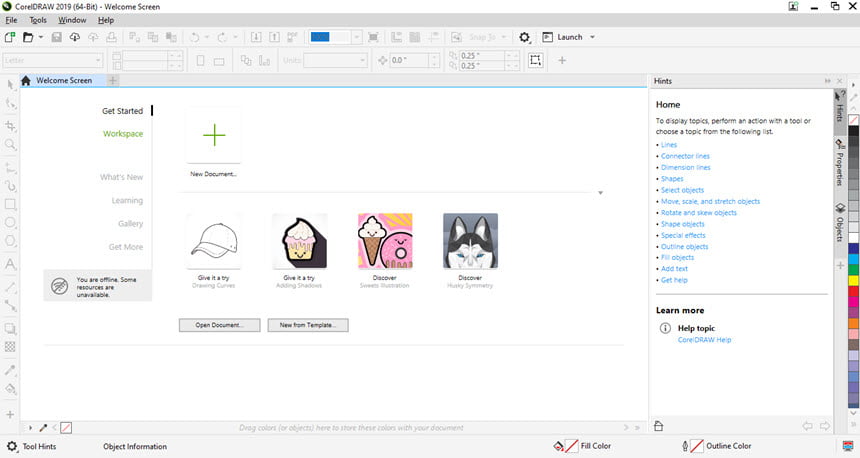Open the File menu
Viewport: 860px width, 458px height.
[11, 20]
